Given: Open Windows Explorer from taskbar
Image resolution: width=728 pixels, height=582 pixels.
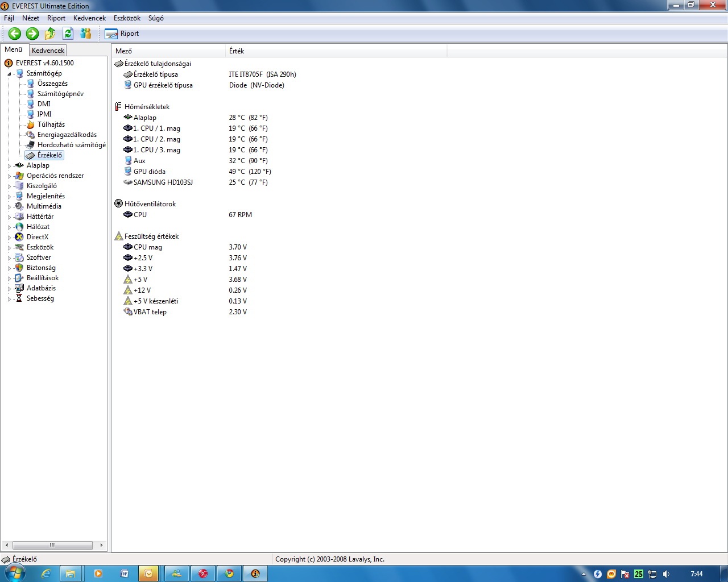Looking at the screenshot, I should pos(71,573).
